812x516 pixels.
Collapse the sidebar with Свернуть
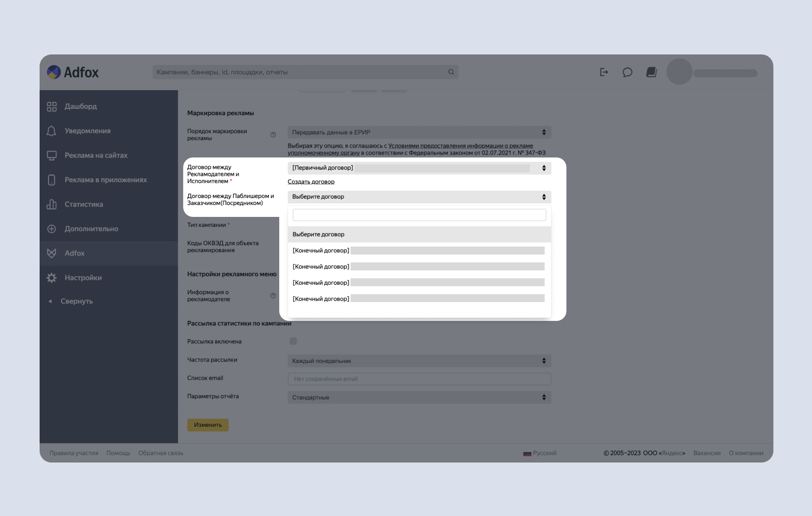(x=76, y=301)
